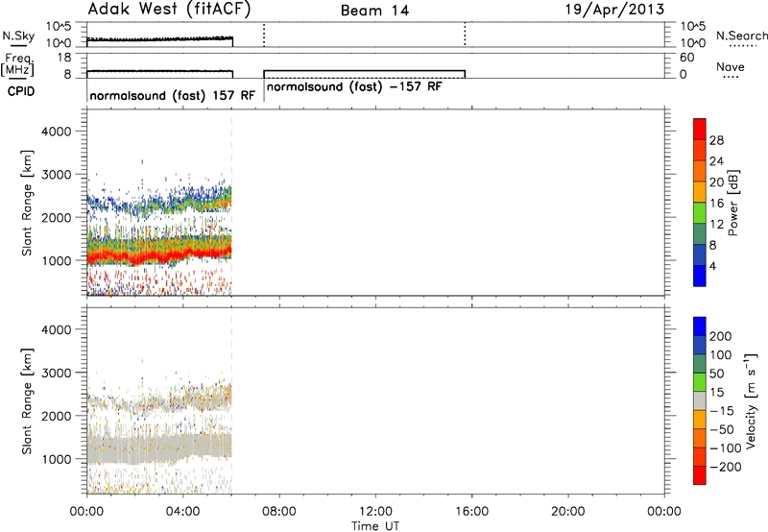Click the '18' frequency axis tick

(x=64, y=58)
